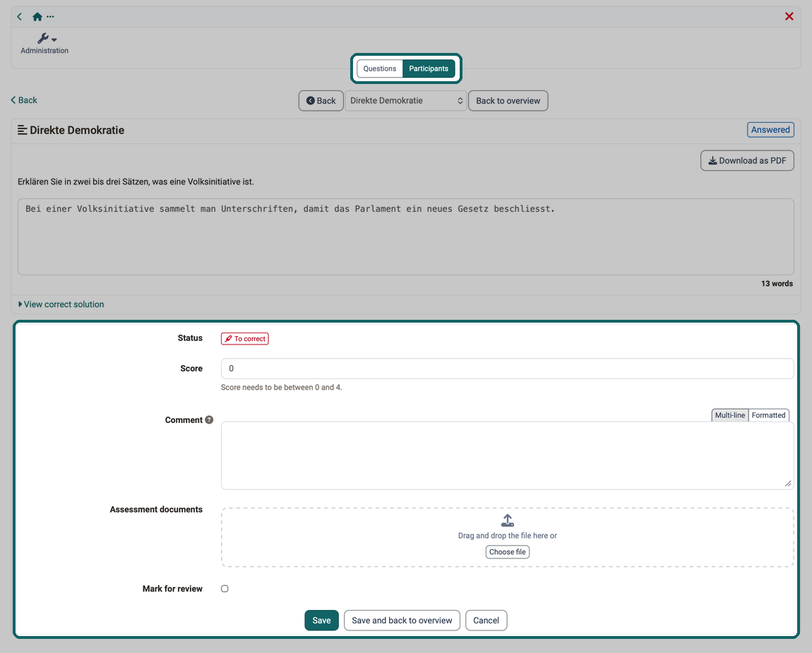Download the answer as PDF
812x653 pixels.
(x=747, y=160)
